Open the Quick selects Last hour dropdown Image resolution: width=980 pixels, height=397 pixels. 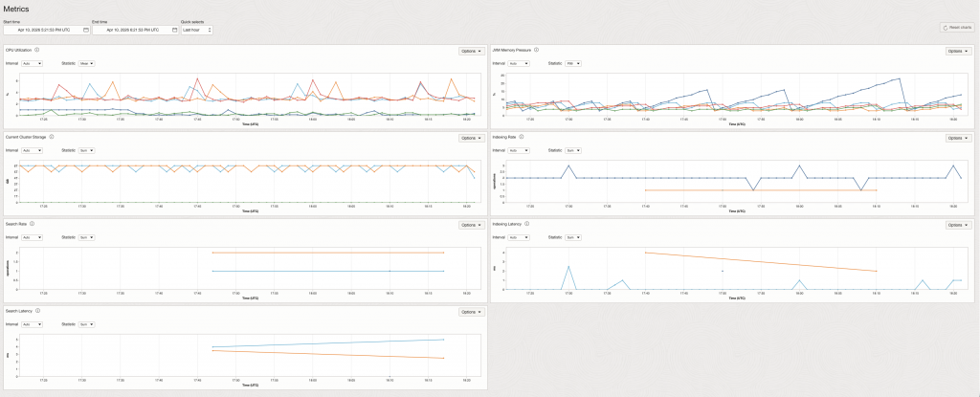point(196,30)
